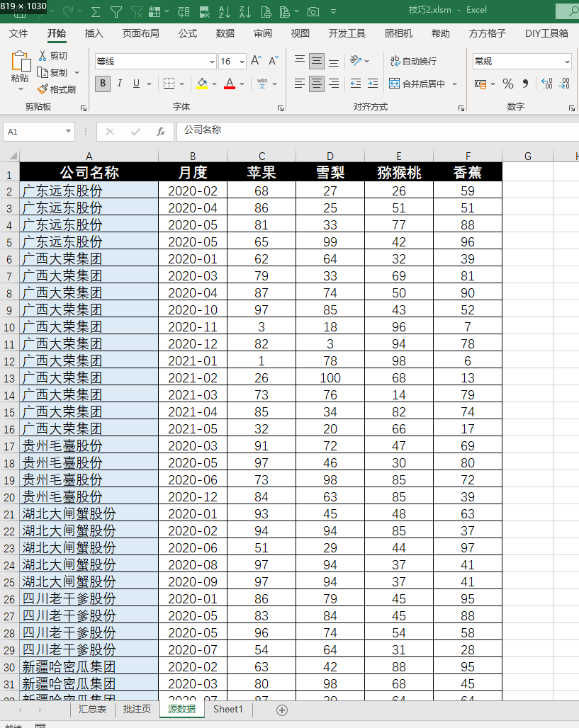
Task: Toggle Italic formatting button
Action: [x=120, y=84]
